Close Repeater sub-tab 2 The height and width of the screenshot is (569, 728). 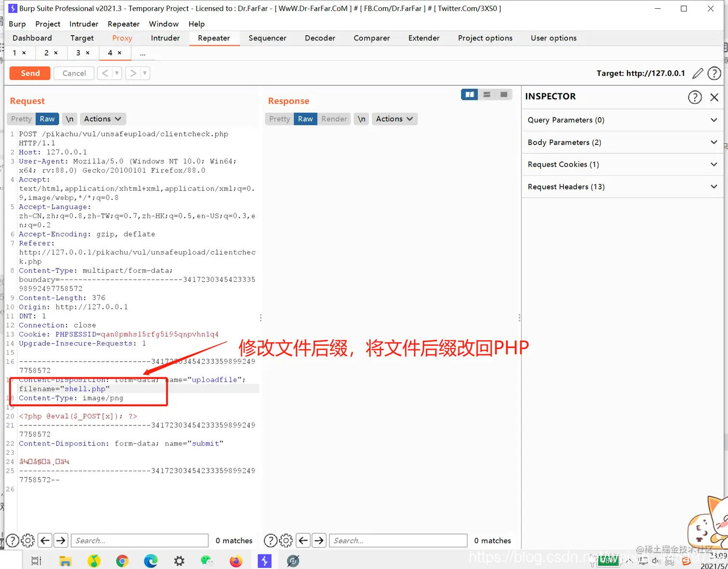point(56,53)
